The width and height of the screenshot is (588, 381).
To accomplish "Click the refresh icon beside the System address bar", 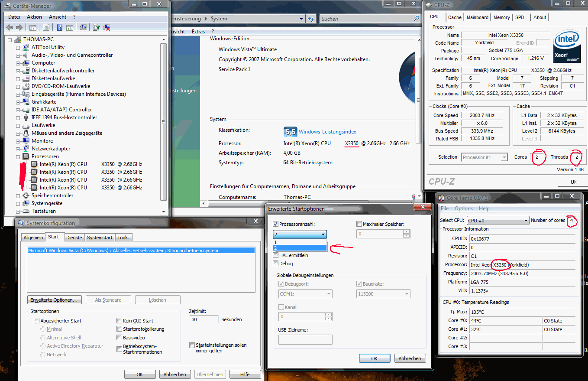I will point(310,19).
